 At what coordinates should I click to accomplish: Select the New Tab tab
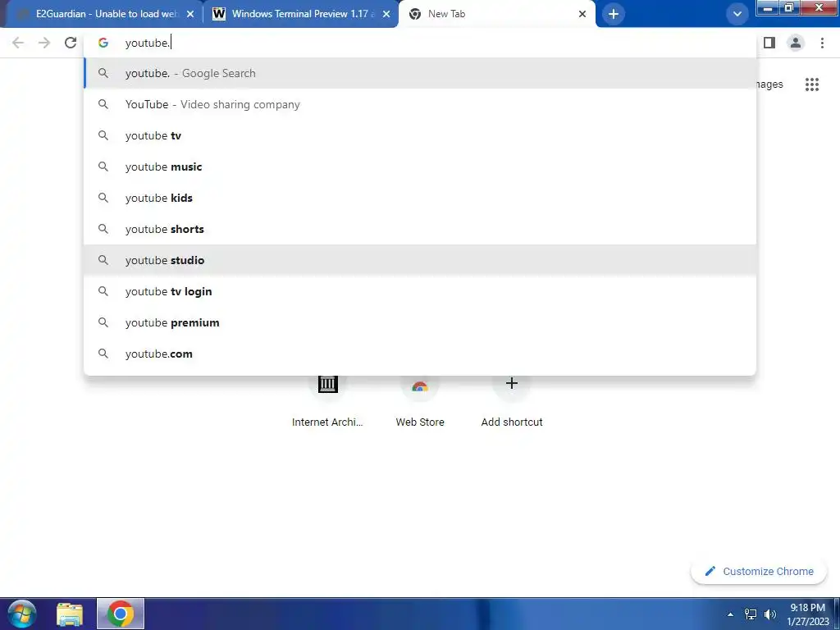click(x=497, y=14)
